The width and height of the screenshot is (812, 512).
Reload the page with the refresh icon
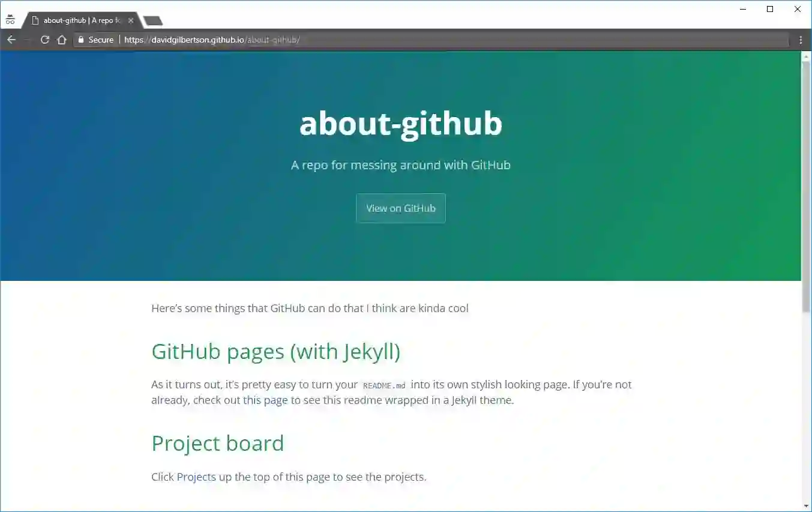click(44, 40)
